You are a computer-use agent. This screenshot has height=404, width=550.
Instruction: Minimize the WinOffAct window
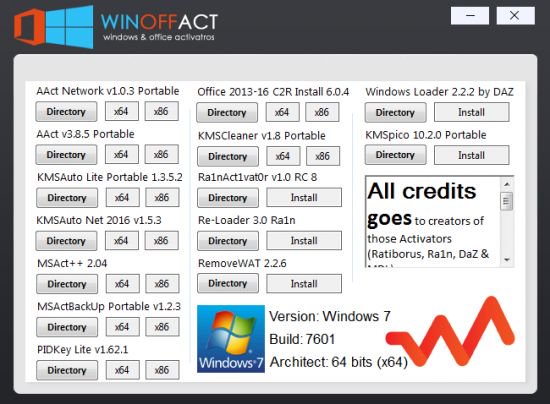(470, 16)
